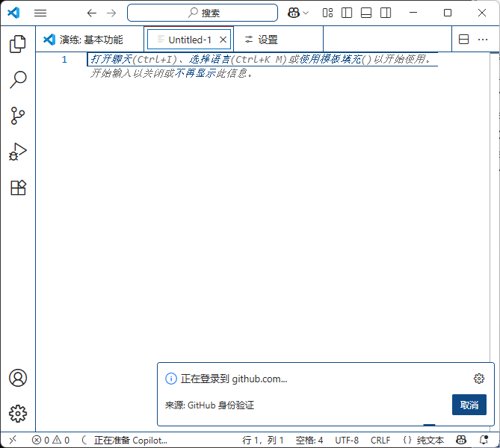Open the Manage gear in activity bar

tap(18, 414)
